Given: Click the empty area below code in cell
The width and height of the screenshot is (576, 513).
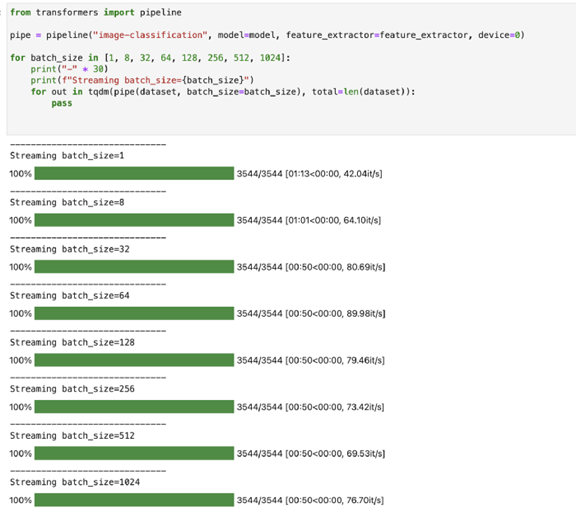Looking at the screenshot, I should pos(290,121).
